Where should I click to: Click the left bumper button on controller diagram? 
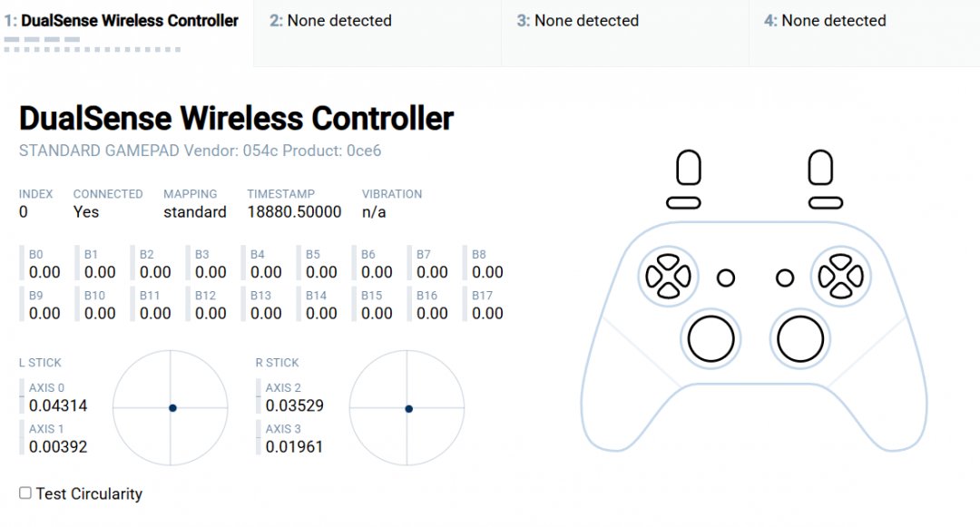pos(683,203)
